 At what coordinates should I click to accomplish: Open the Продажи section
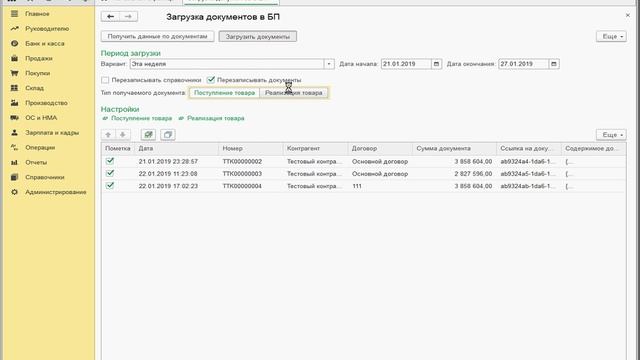pos(39,58)
